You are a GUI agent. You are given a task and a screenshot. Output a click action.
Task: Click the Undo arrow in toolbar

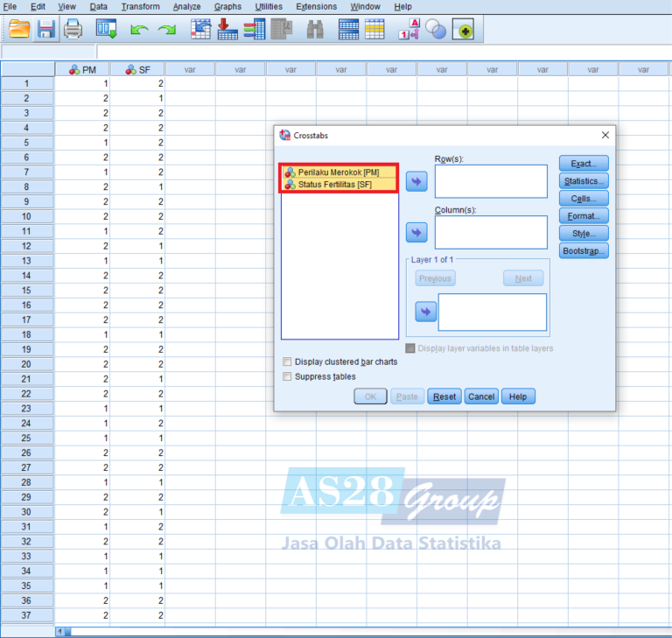tap(138, 30)
